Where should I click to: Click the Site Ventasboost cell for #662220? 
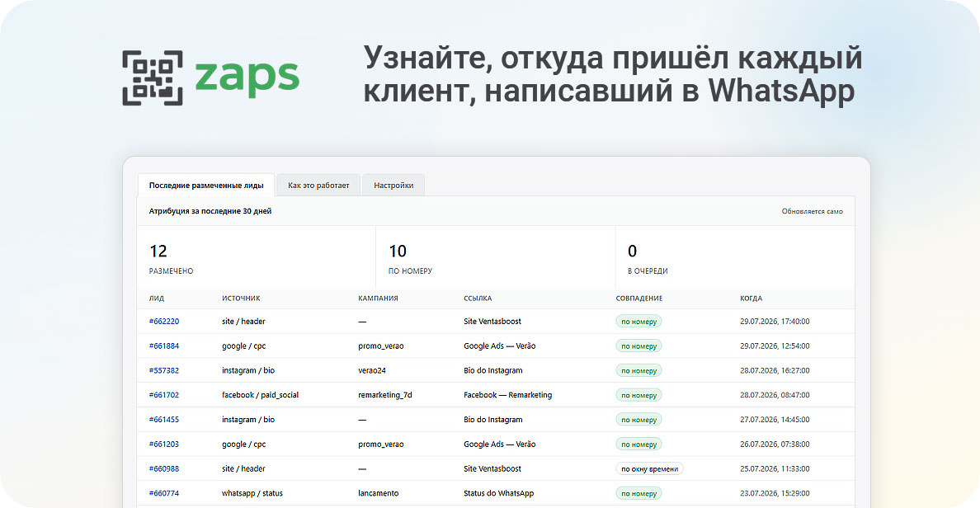[492, 321]
